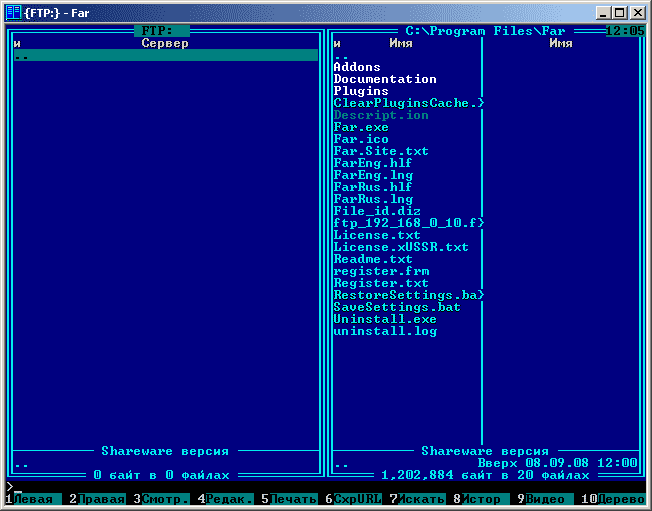Select the Far.ico file

pyautogui.click(x=361, y=139)
